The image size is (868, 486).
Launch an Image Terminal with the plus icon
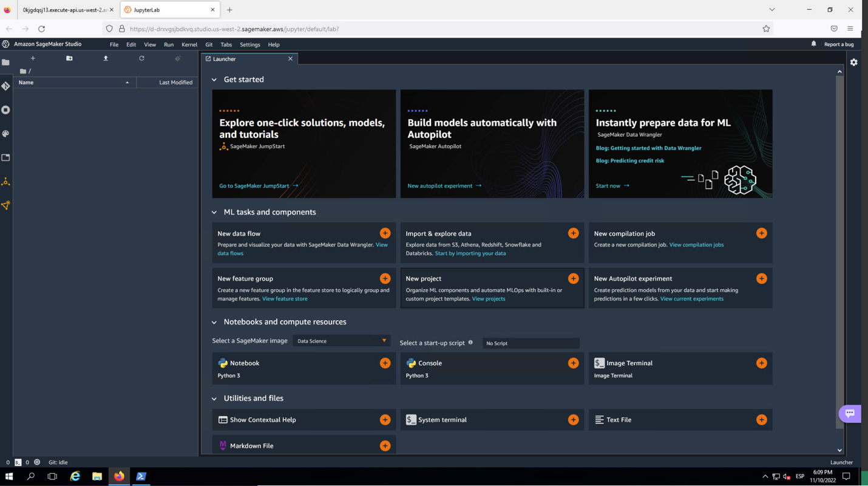coord(761,363)
